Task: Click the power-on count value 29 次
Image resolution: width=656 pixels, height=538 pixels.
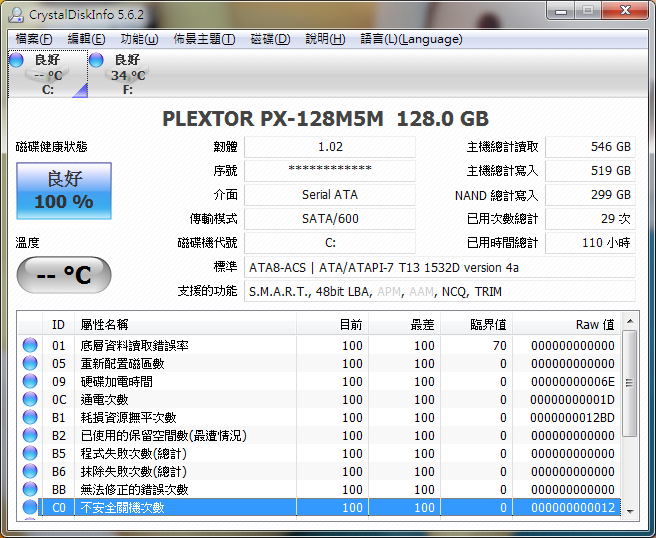Action: tap(590, 219)
